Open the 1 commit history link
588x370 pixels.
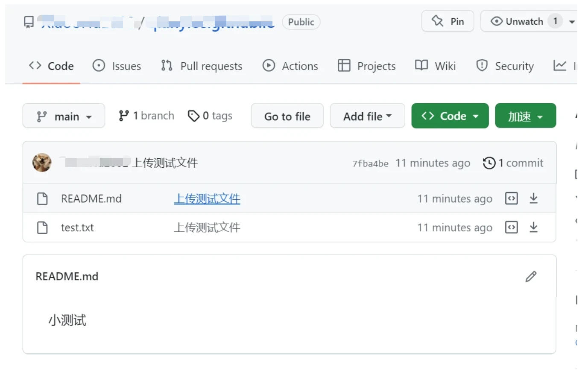click(513, 163)
